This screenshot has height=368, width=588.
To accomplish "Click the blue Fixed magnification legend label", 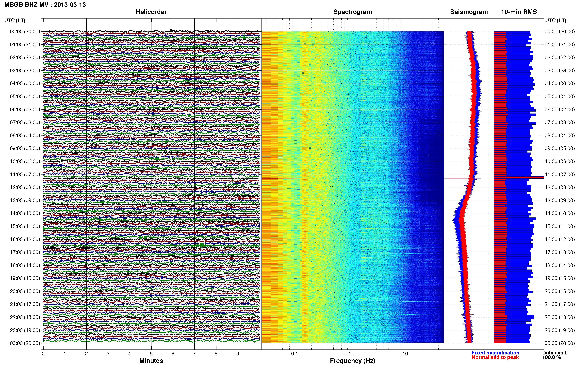I will pos(495,353).
